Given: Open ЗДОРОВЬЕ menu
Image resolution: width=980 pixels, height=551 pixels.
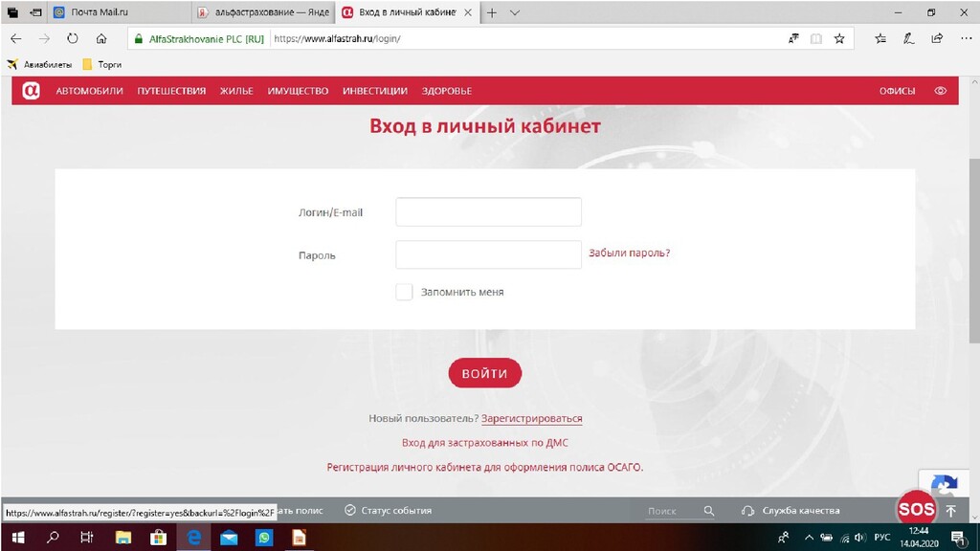Looking at the screenshot, I should [x=446, y=91].
